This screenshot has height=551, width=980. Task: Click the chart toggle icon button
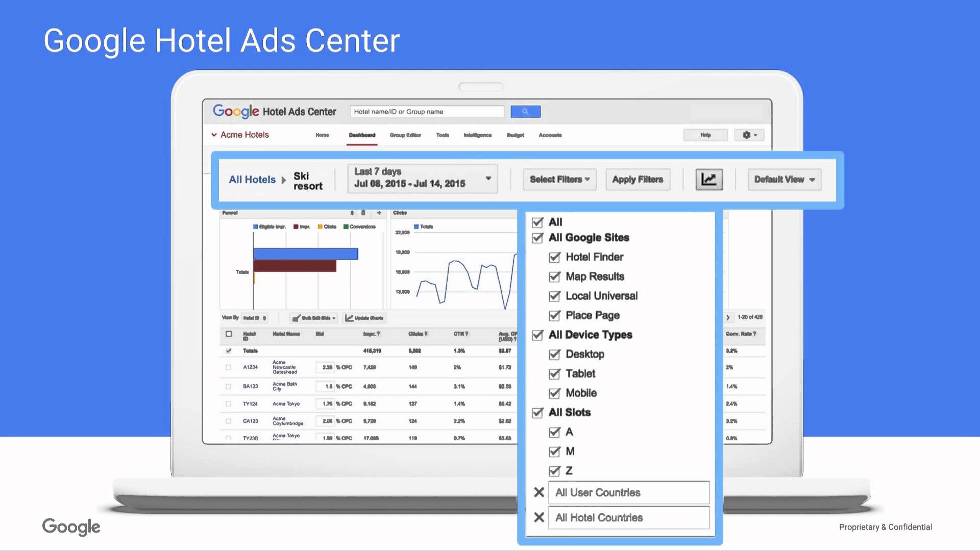(x=708, y=180)
